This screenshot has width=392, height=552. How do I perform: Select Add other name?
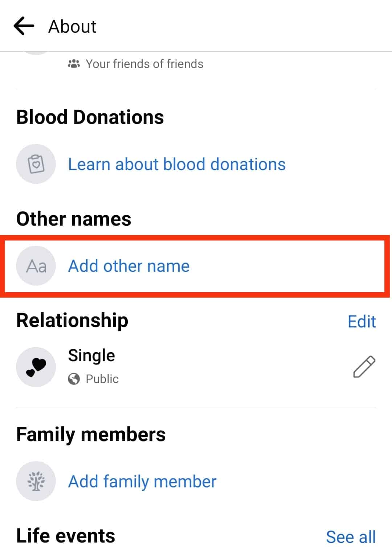tap(129, 266)
